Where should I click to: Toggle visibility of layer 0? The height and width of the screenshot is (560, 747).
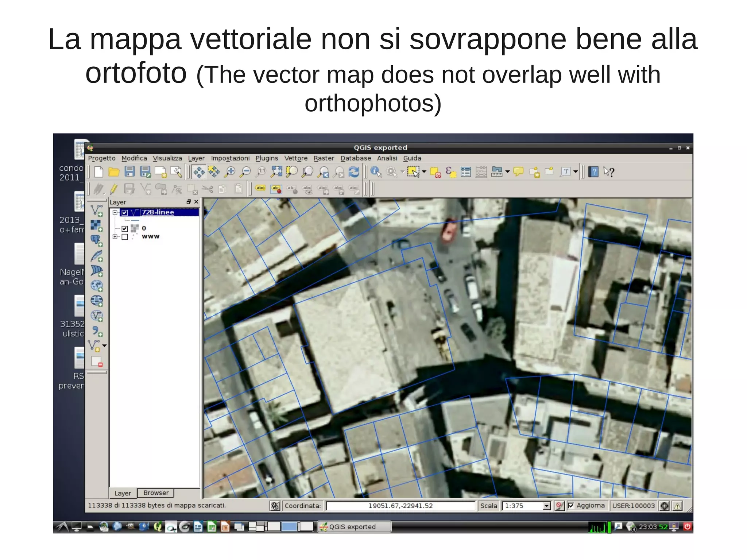click(x=125, y=229)
